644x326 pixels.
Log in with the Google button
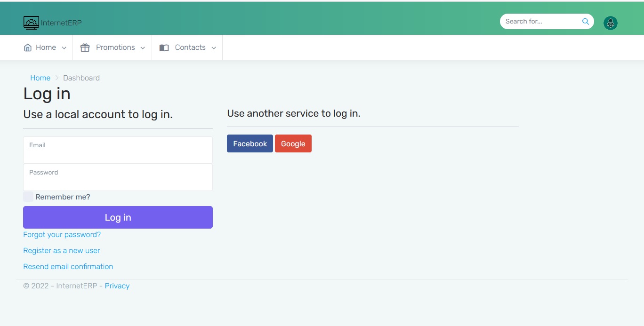(x=293, y=143)
